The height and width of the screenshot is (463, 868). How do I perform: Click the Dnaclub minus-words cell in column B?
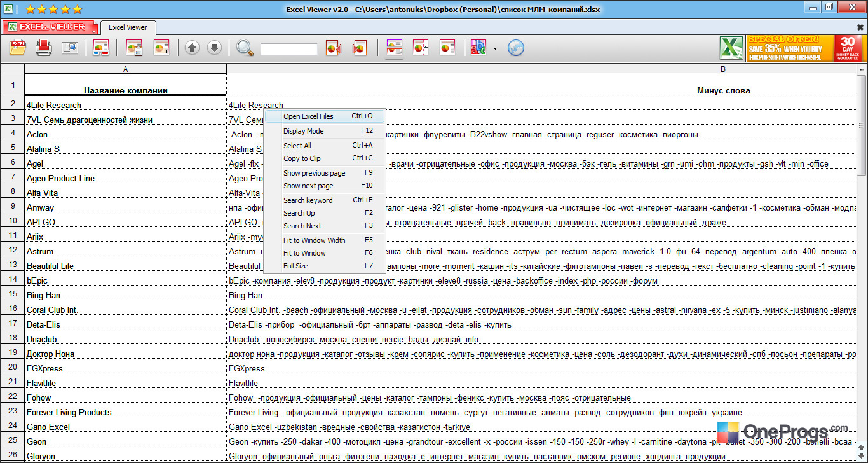[542, 338]
